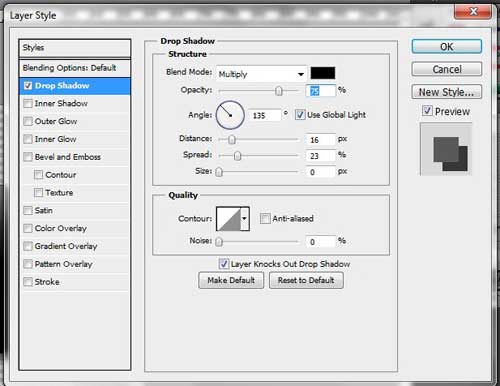500x386 pixels.
Task: Open the Contour curve thumbnail editor
Action: tap(228, 219)
